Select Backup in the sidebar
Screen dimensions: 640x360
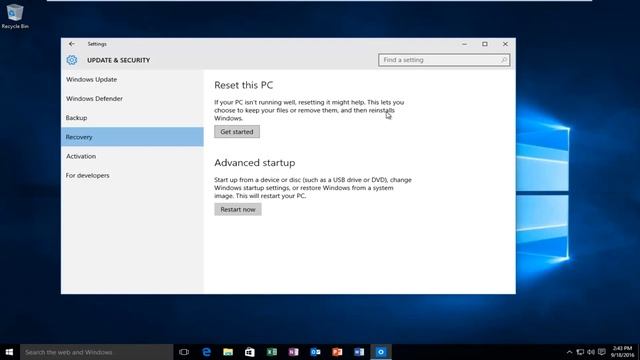point(132,118)
